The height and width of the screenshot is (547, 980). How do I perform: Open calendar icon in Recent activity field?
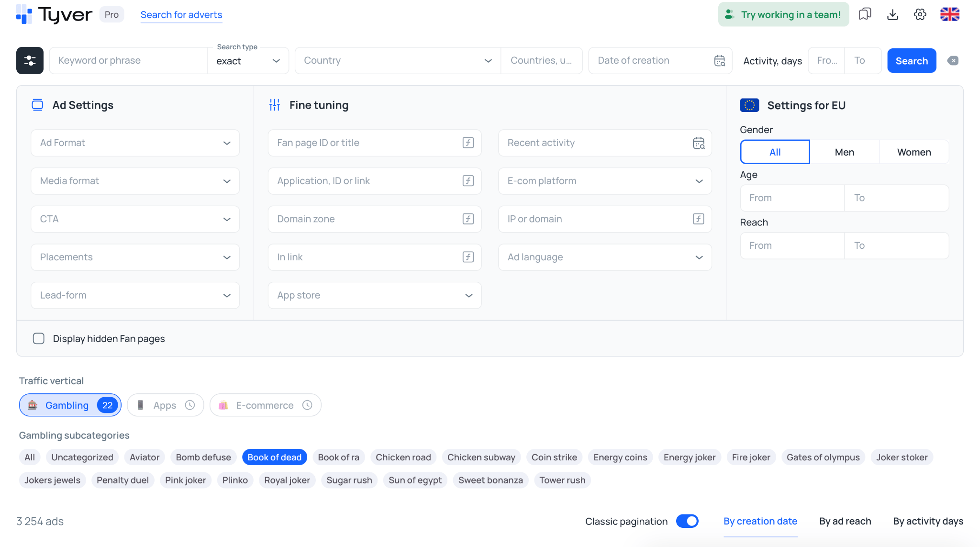click(x=699, y=143)
